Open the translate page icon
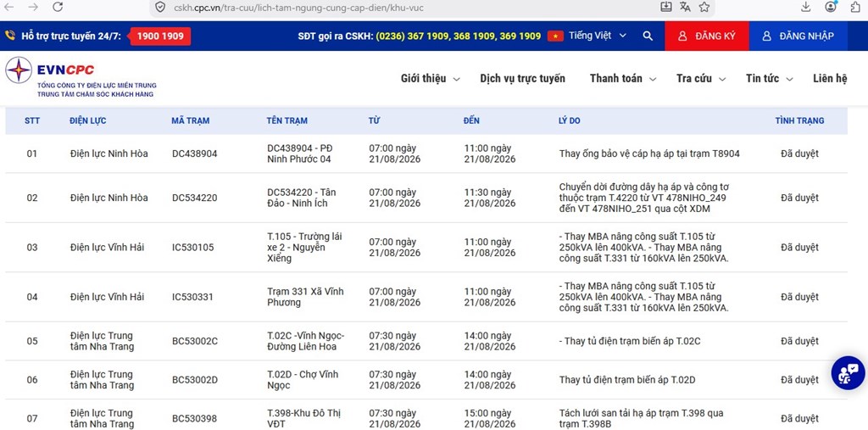 point(685,7)
